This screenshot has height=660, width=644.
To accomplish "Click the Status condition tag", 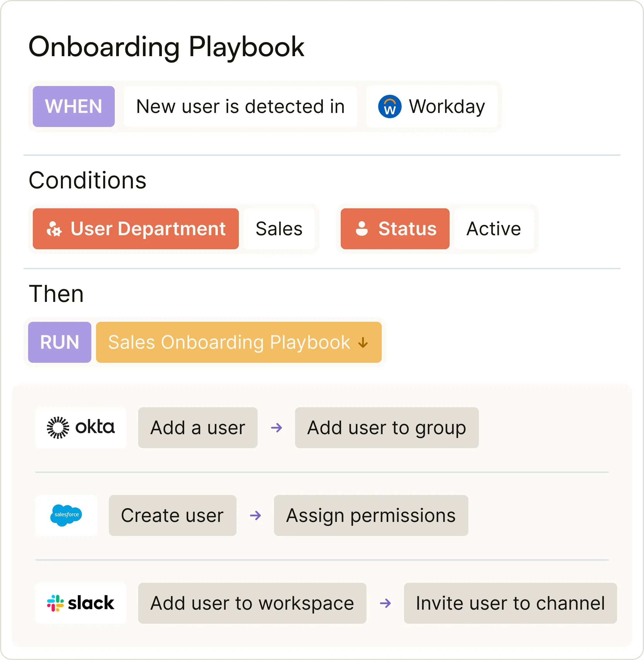I will [x=395, y=229].
